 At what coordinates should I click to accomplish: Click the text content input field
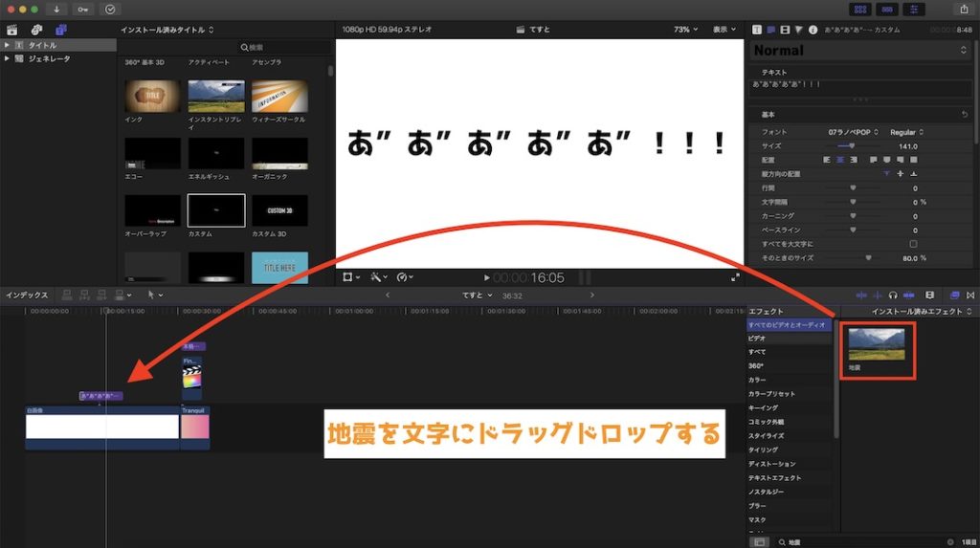pos(859,88)
